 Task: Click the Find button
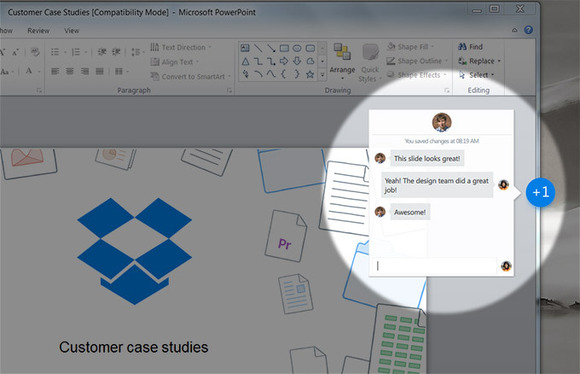[471, 47]
